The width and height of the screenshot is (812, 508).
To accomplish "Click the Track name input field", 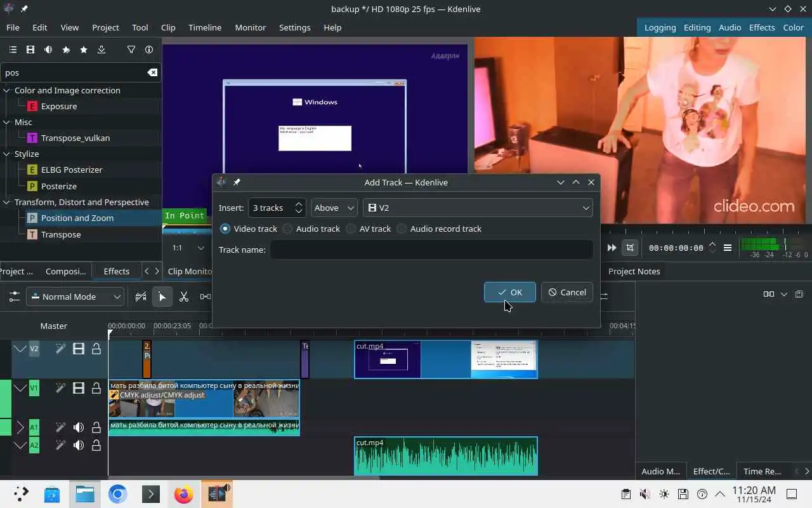I will (431, 250).
